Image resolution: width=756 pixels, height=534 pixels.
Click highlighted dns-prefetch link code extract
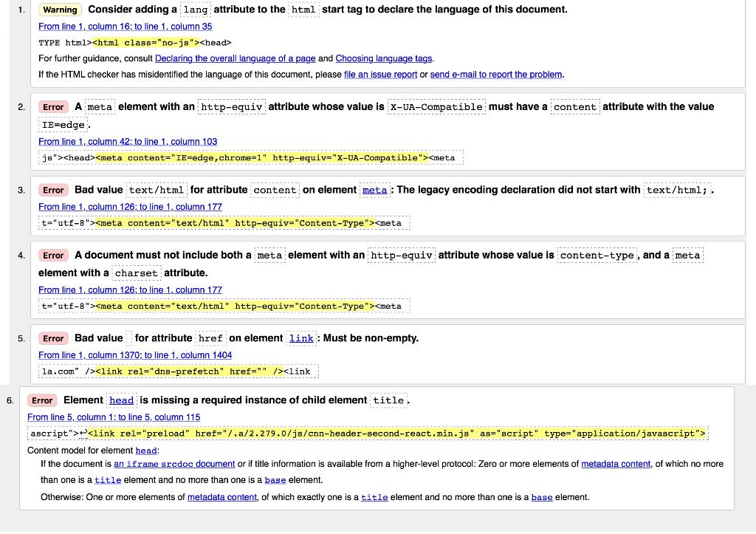pos(190,372)
